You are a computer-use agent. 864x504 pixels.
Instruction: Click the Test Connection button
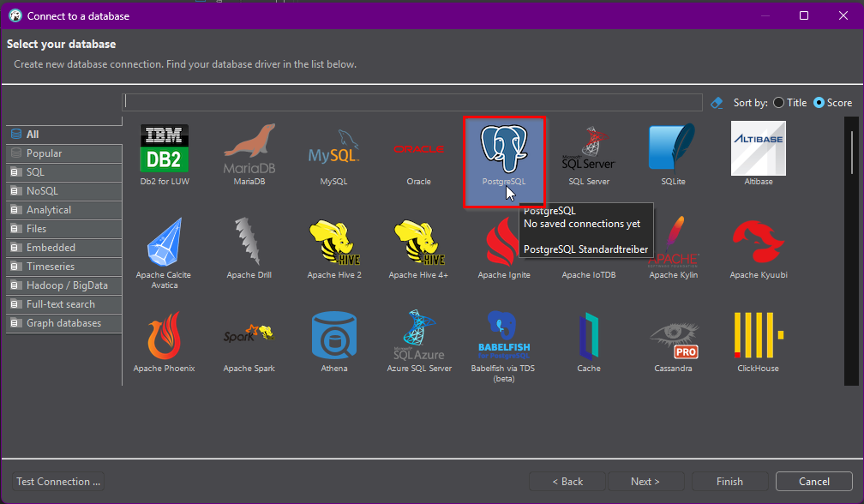click(58, 482)
